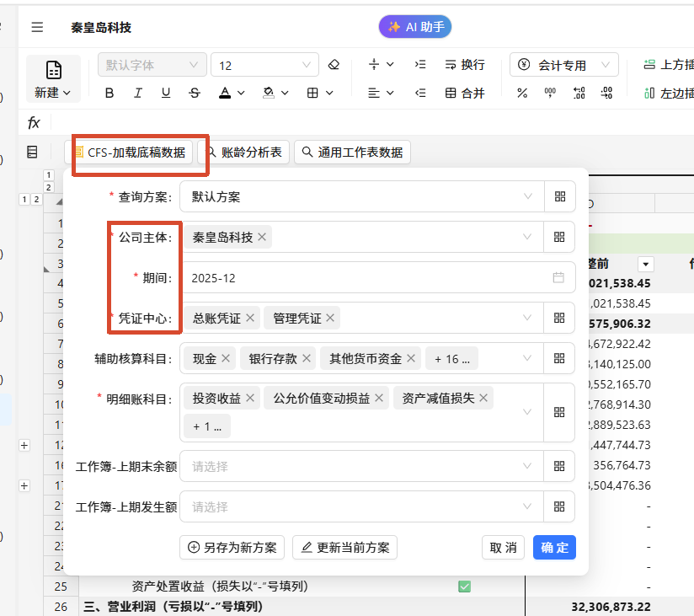Viewport: 694px width, 616px height.
Task: Open the 会计专用 number format dropdown
Action: pos(564,65)
